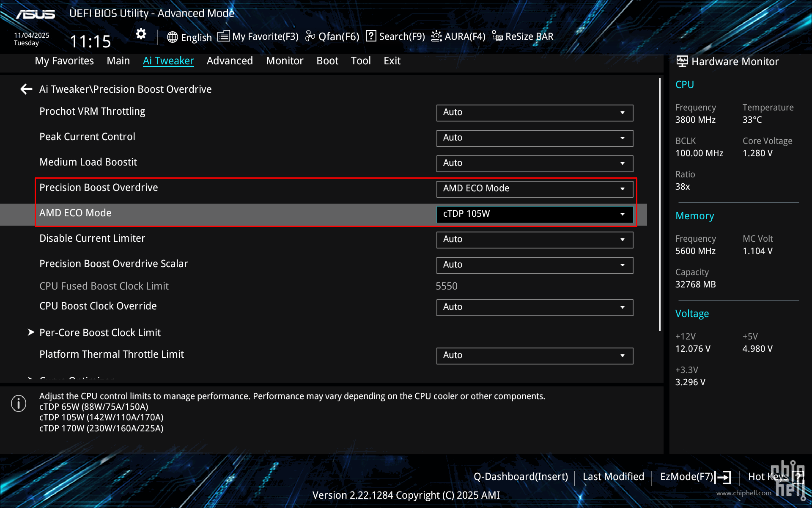Switch to the Monitor tab
This screenshot has height=508, width=812.
click(285, 61)
